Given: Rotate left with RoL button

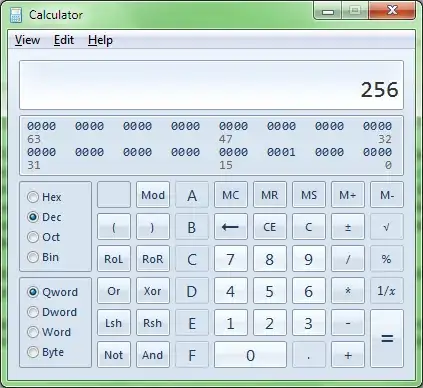Looking at the screenshot, I should [x=114, y=259].
